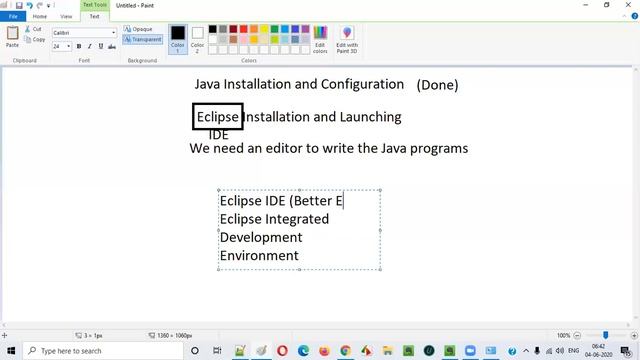
Task: Click the Cortana circle on taskbar
Action: point(195,351)
